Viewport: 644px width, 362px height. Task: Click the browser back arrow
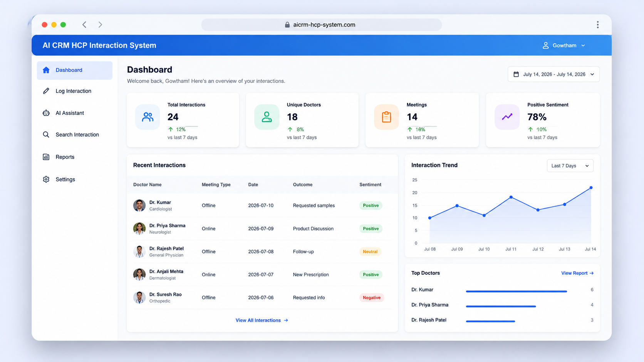tap(84, 25)
